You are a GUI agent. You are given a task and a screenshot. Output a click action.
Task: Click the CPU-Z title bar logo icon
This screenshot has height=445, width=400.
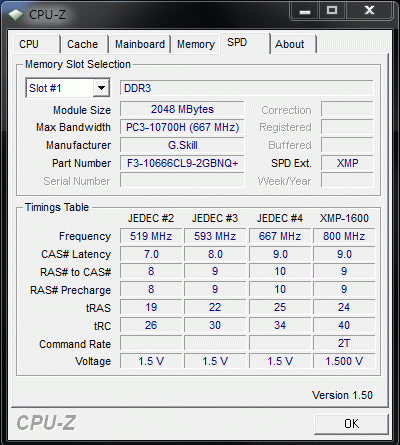[16, 14]
